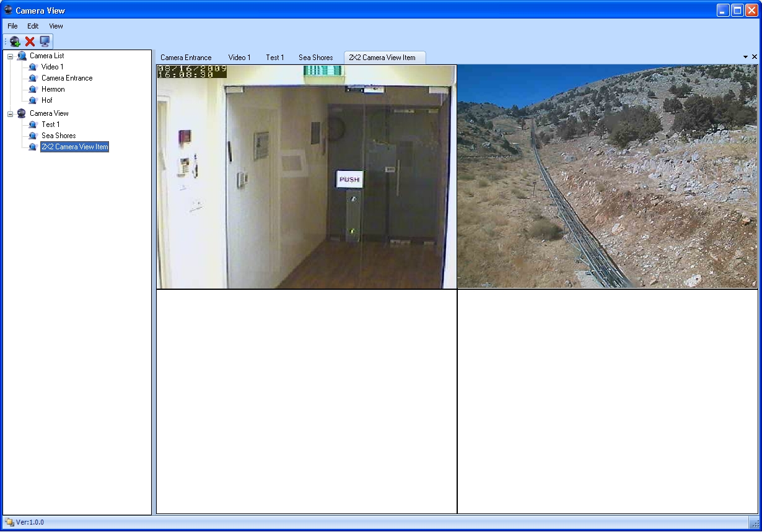Click the Camera View webcam icon
Screen dimensions: 762x532
[22, 113]
